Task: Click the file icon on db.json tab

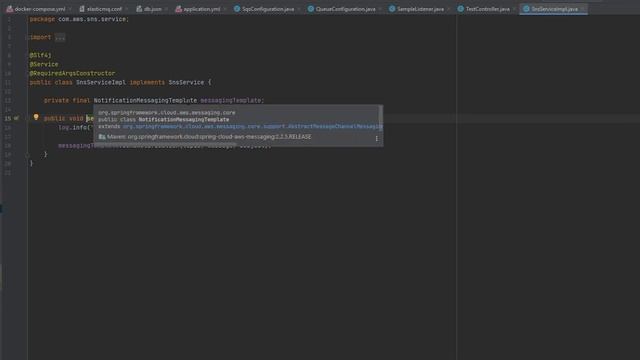Action: point(139,9)
